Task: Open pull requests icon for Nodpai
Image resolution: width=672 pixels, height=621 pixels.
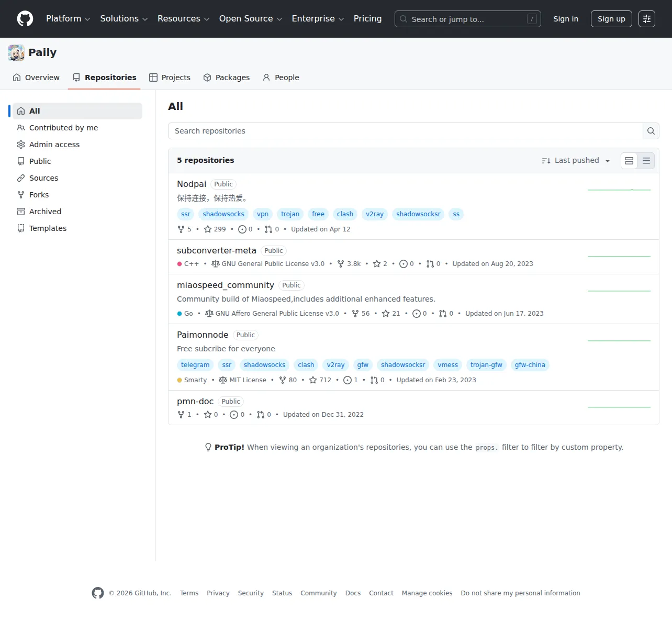Action: (x=268, y=229)
